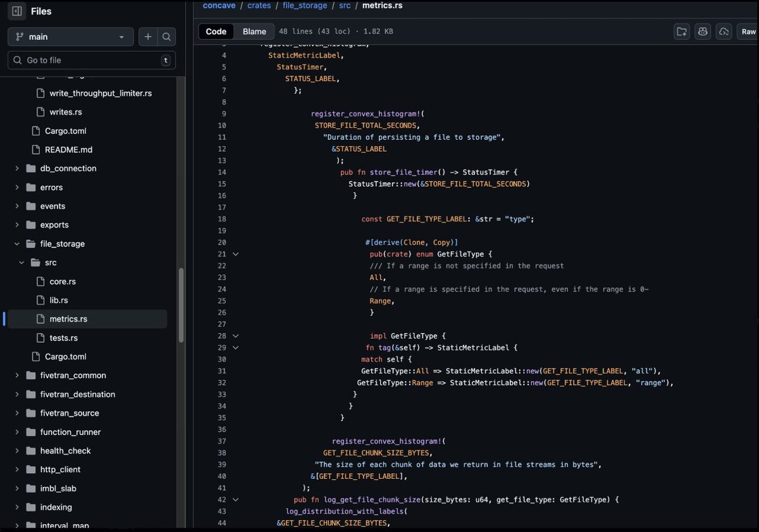Screen dimensions: 759x532
Task: Click the plus add file button
Action: tap(148, 37)
